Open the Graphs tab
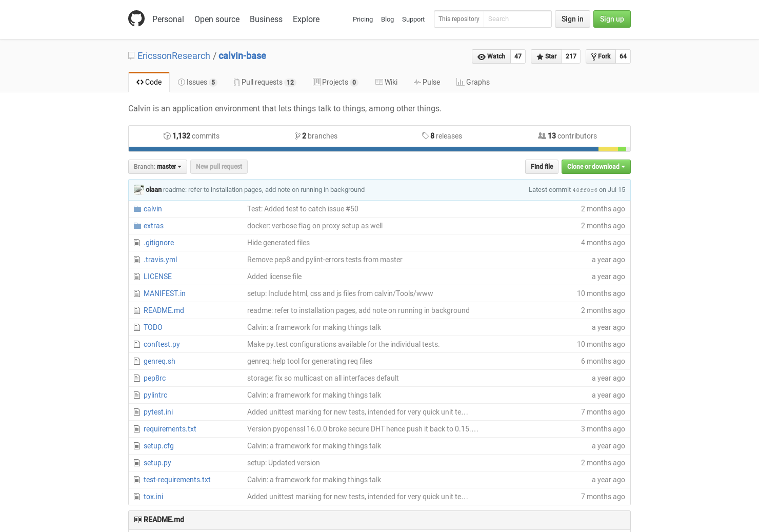 click(473, 82)
